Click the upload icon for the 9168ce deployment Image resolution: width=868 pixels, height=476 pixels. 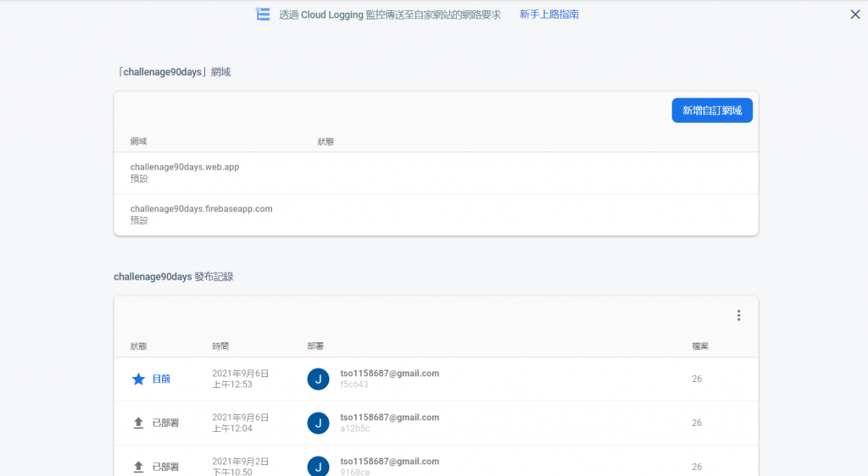[x=138, y=468]
